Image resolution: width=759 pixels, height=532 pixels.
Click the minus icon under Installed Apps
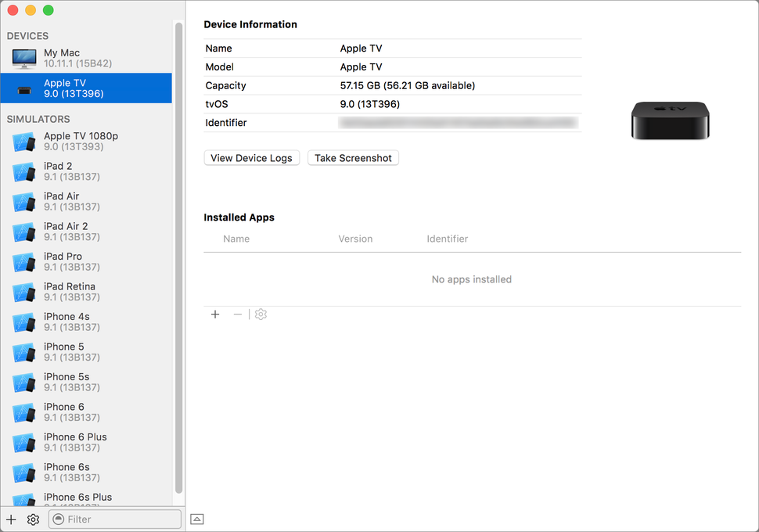(x=238, y=314)
